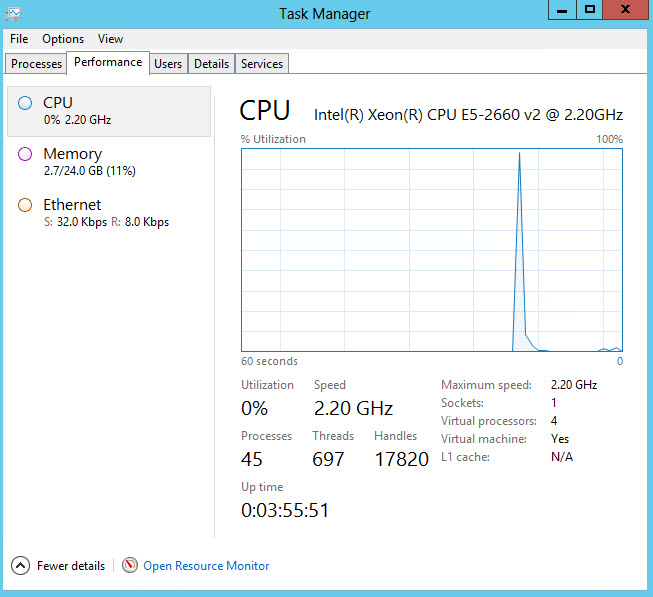Select the Performance tab
Image resolution: width=653 pixels, height=597 pixels.
[108, 62]
